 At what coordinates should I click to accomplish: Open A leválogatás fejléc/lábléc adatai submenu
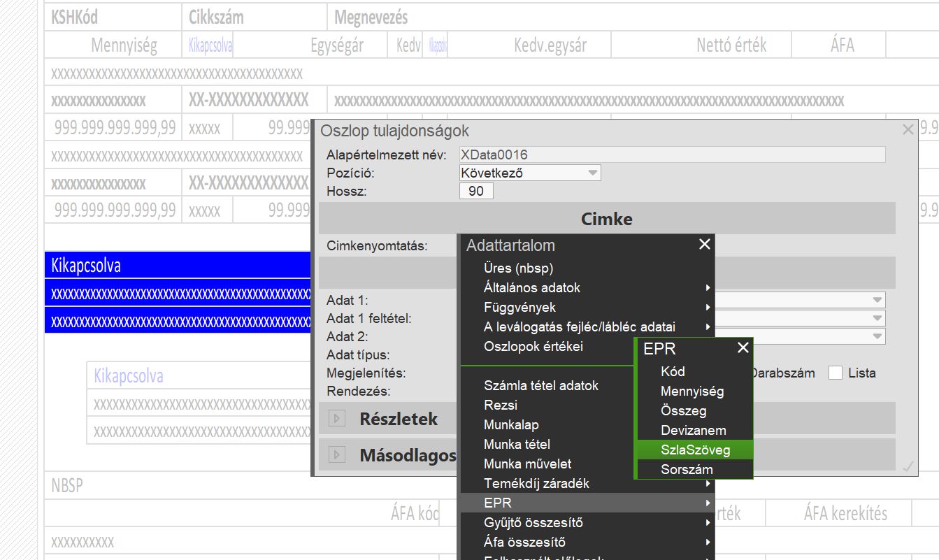[587, 326]
